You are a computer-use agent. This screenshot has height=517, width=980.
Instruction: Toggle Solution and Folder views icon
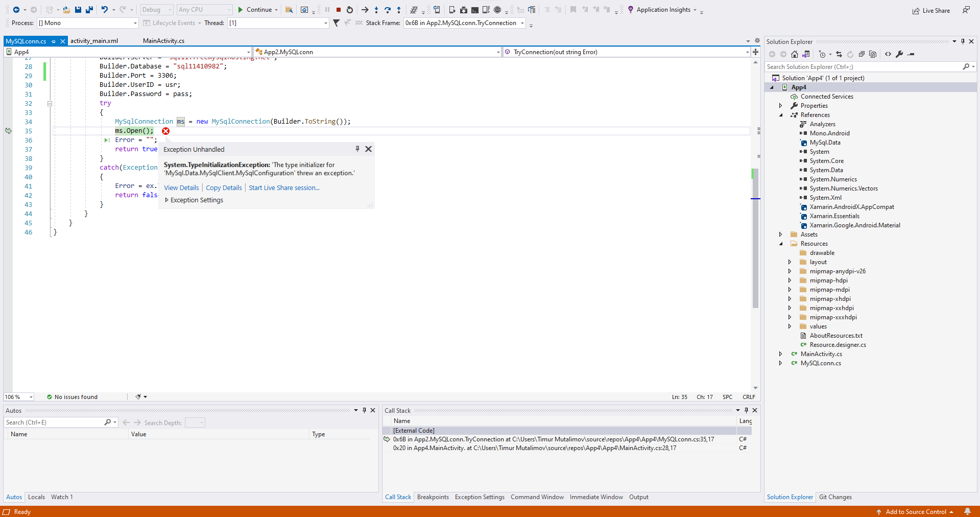(x=806, y=54)
